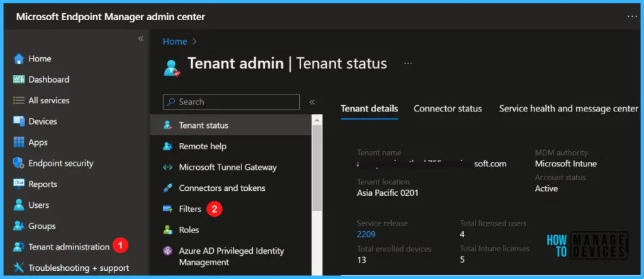Viewport: 644px width, 279px height.
Task: Click the Reports screen icon
Action: pos(19,184)
